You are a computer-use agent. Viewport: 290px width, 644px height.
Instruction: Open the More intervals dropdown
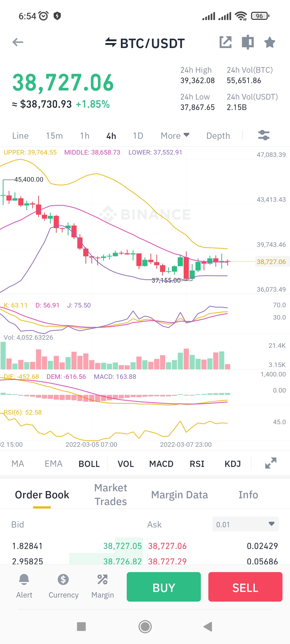pyautogui.click(x=175, y=136)
